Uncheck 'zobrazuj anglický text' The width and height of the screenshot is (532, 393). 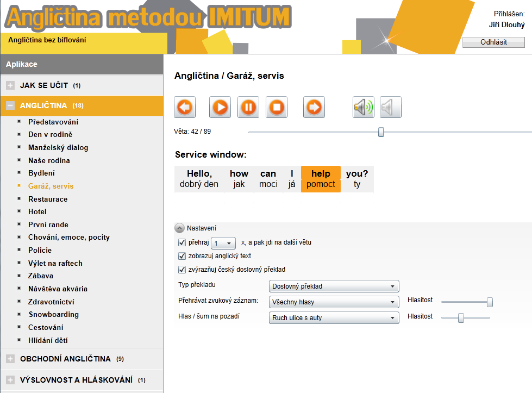coord(182,256)
